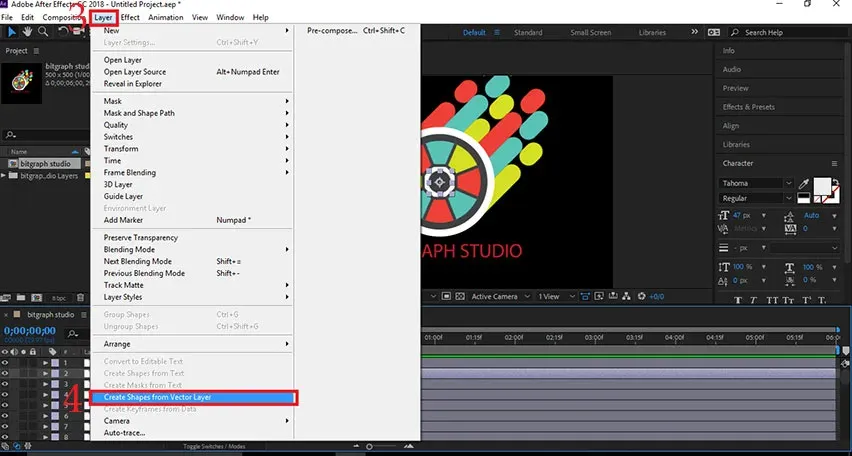Toggle Small Caps Tr icon

click(790, 301)
